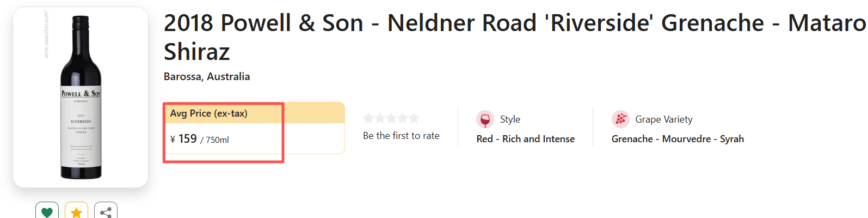868x218 pixels.
Task: Click the Be the first to rate text
Action: tap(401, 136)
